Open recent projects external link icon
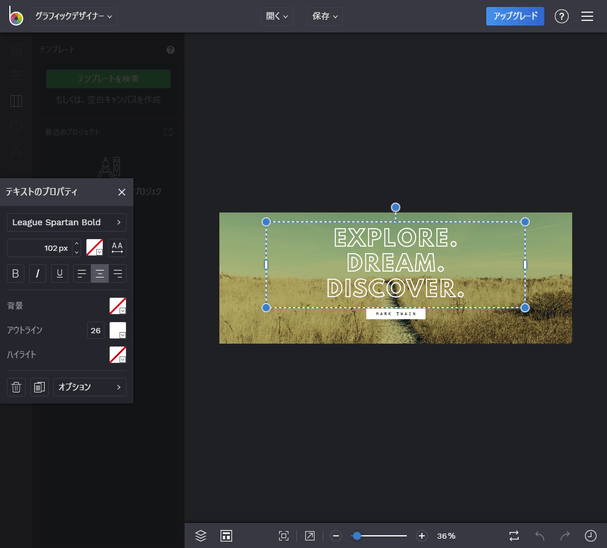This screenshot has width=607, height=548. click(x=168, y=132)
